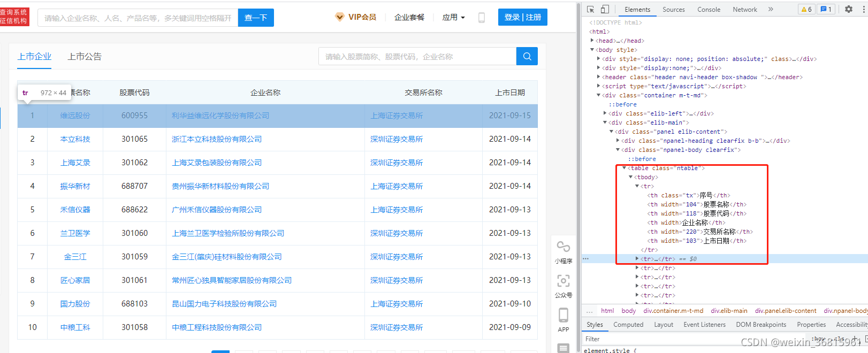Select the DevTools inspect element picker icon
The height and width of the screenshot is (353, 868).
(591, 9)
